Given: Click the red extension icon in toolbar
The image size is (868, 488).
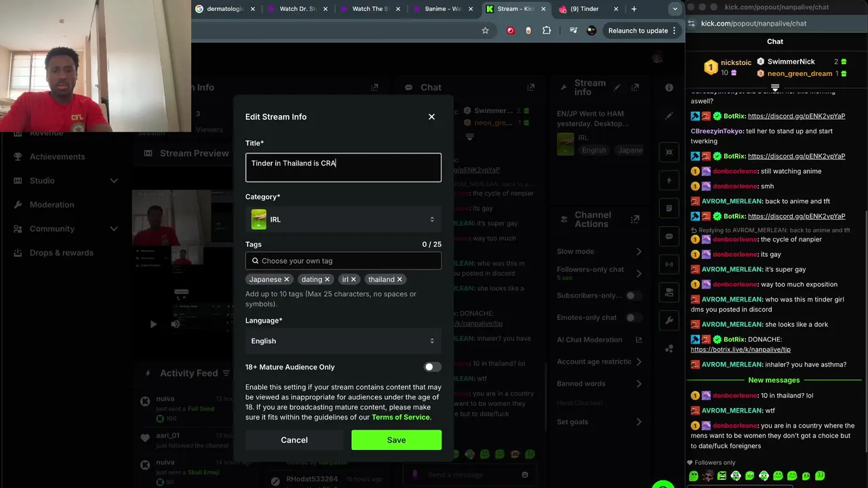Looking at the screenshot, I should coord(511,30).
